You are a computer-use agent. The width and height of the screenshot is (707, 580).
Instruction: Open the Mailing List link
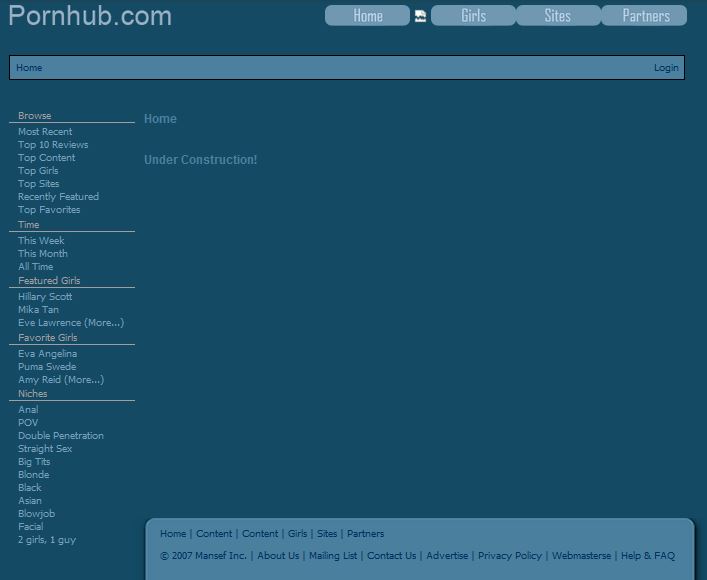(x=333, y=556)
